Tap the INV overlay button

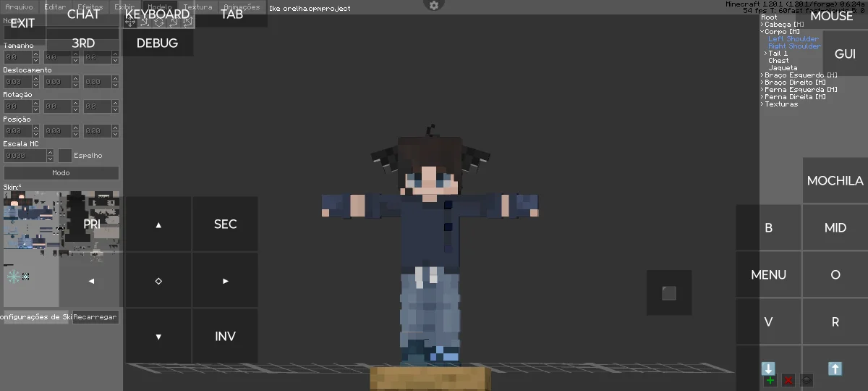point(226,337)
